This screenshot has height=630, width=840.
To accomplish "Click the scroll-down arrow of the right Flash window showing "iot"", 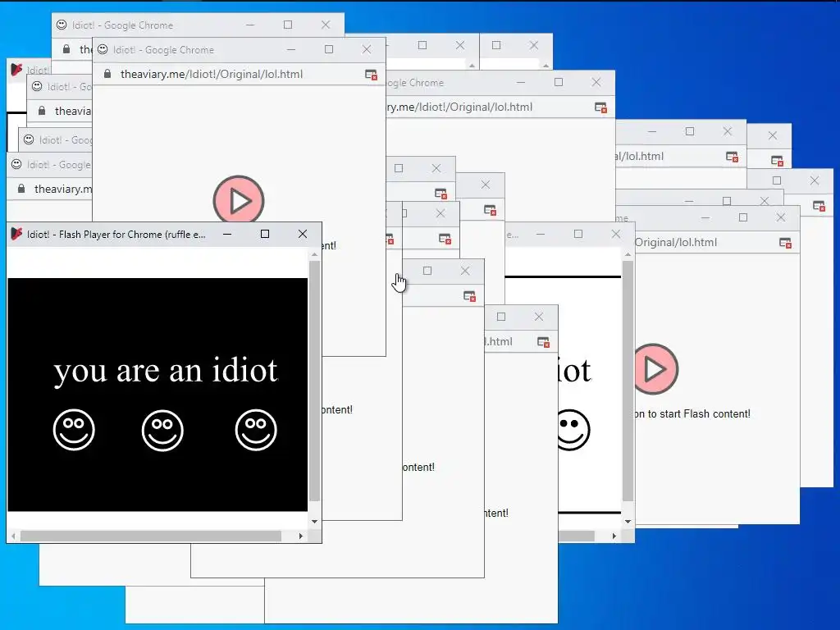I will [x=628, y=521].
